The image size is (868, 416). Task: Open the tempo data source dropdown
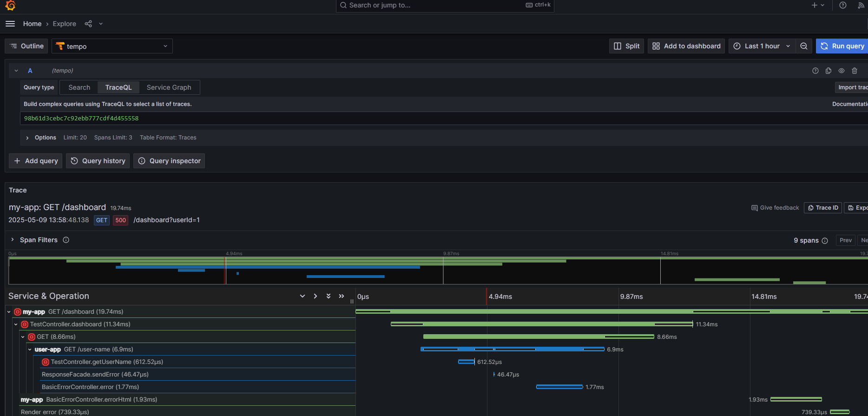tap(112, 46)
